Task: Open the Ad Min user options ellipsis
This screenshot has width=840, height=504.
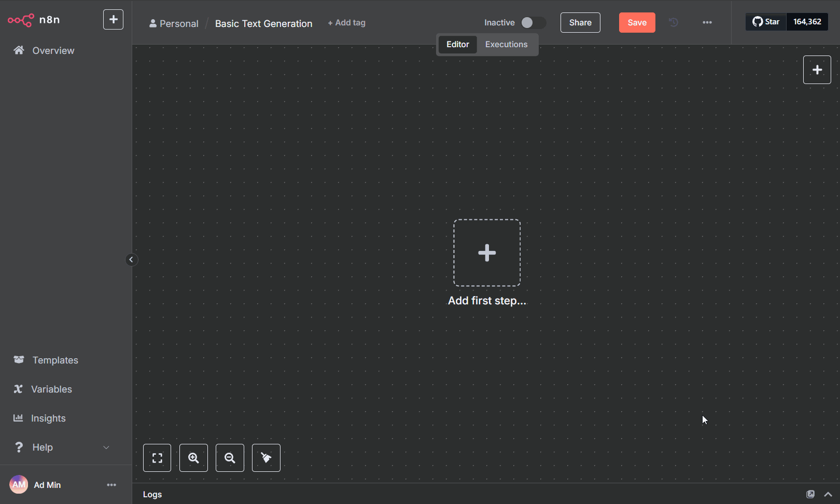Action: point(111,485)
